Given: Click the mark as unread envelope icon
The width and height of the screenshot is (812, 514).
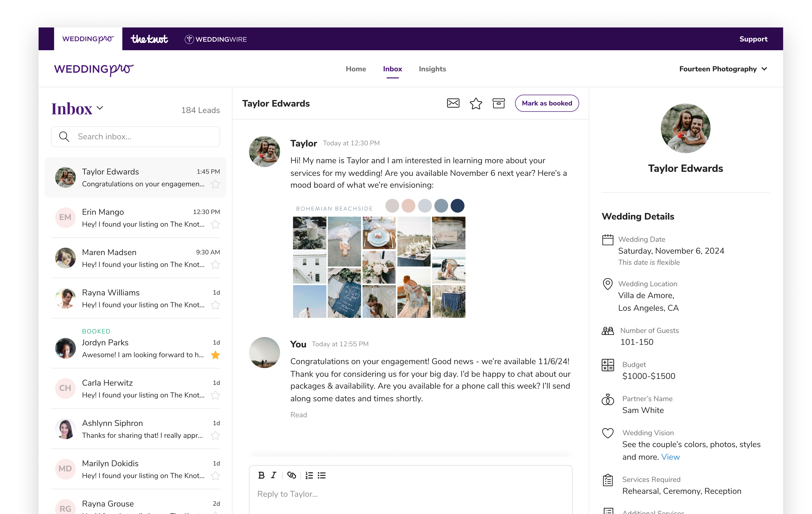Looking at the screenshot, I should 453,103.
